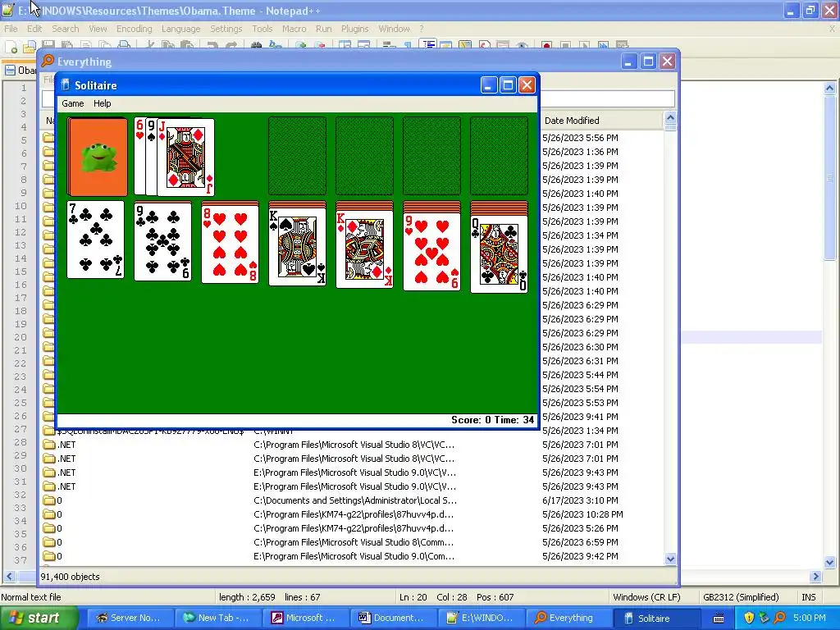
Task: Switch to New Tab browser taskbar button
Action: pos(218,619)
